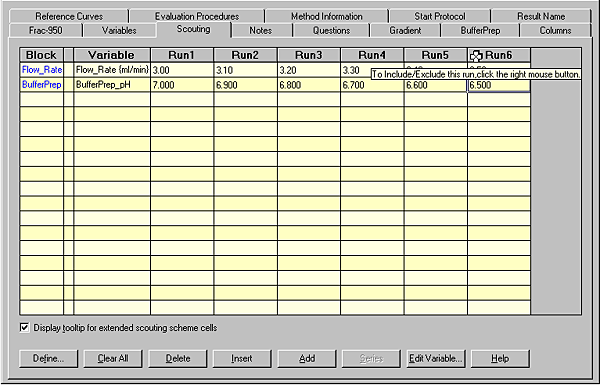Select the BufferPrep block link
The image size is (600, 385).
pyautogui.click(x=42, y=85)
